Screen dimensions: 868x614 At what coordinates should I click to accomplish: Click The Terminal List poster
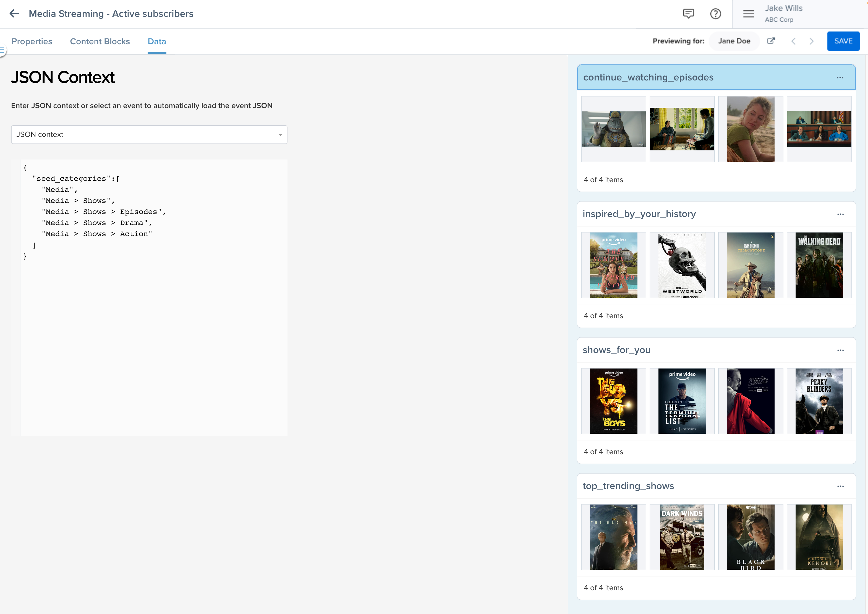(x=682, y=401)
